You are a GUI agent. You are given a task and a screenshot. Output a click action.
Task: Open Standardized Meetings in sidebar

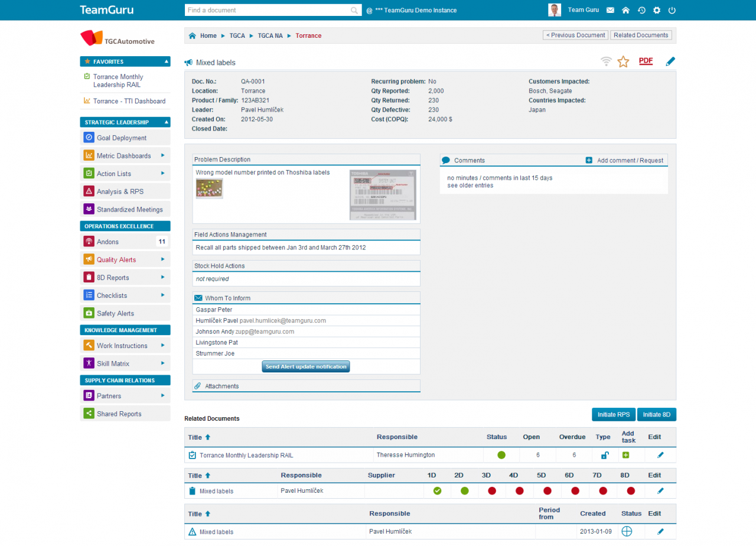point(129,209)
